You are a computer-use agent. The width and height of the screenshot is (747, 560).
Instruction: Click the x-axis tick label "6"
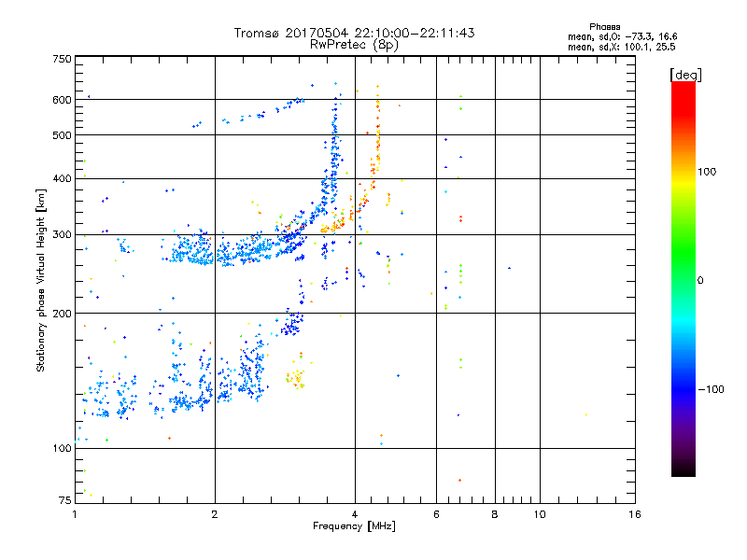436,514
